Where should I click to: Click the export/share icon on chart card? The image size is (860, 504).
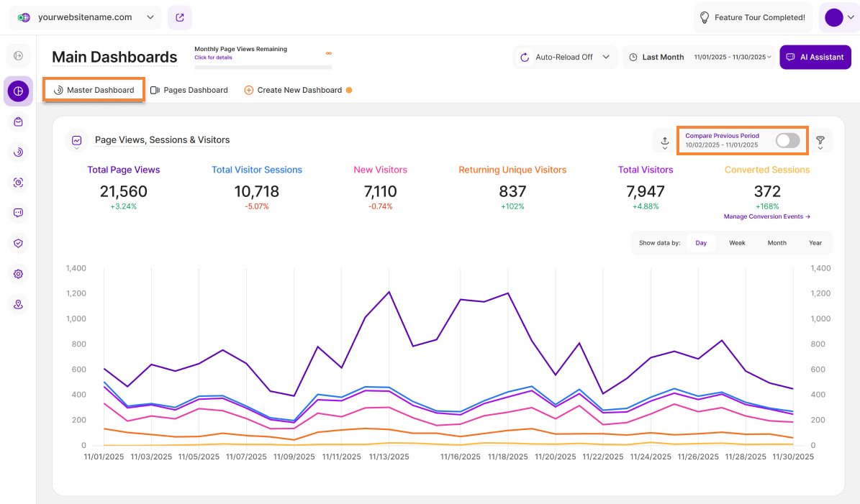coord(664,141)
